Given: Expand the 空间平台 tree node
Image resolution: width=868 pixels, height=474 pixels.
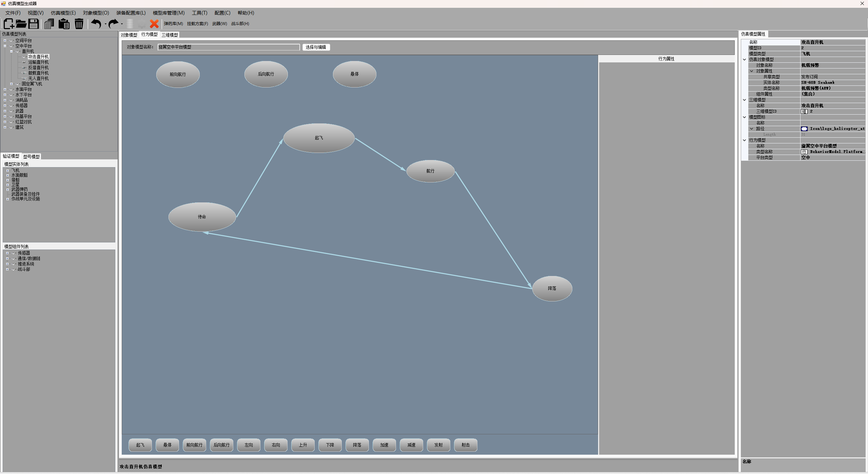Looking at the screenshot, I should (5, 41).
